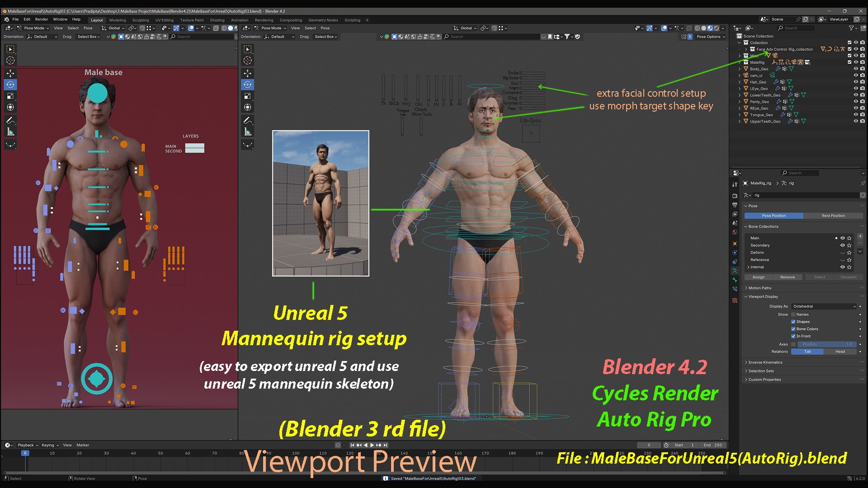The height and width of the screenshot is (488, 868).
Task: Select the Transform tool in right viewport
Action: point(247,107)
